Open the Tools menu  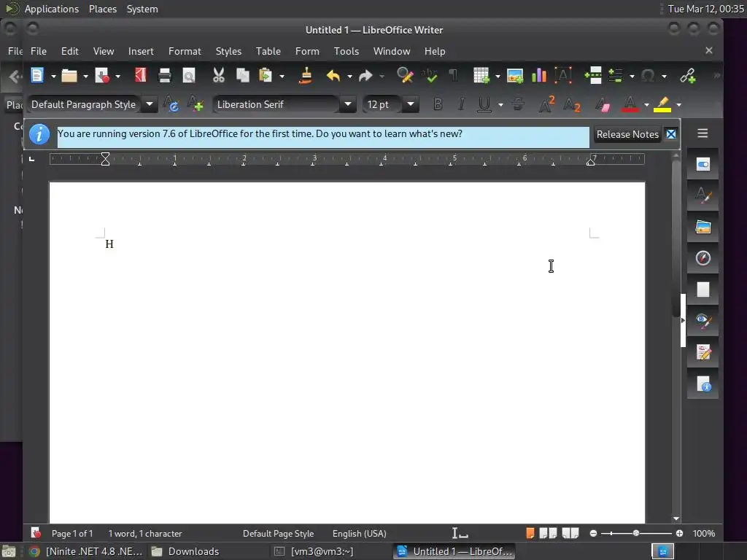(346, 51)
